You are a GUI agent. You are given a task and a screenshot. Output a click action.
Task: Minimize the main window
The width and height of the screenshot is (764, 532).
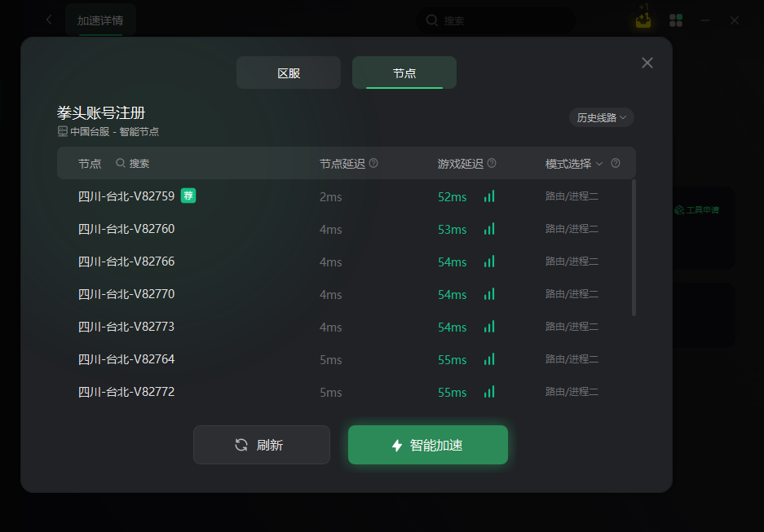tap(705, 20)
